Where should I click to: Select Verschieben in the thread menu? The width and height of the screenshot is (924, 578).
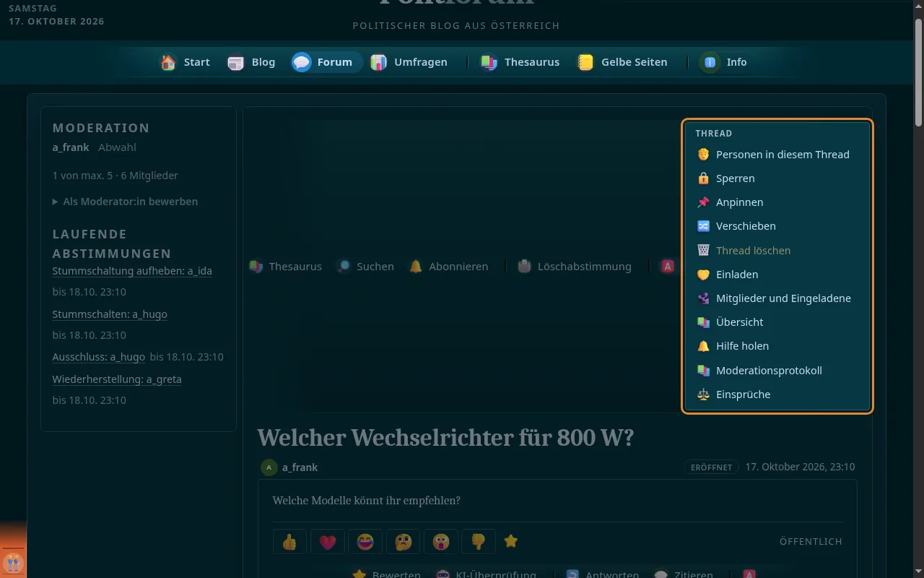coord(777,226)
